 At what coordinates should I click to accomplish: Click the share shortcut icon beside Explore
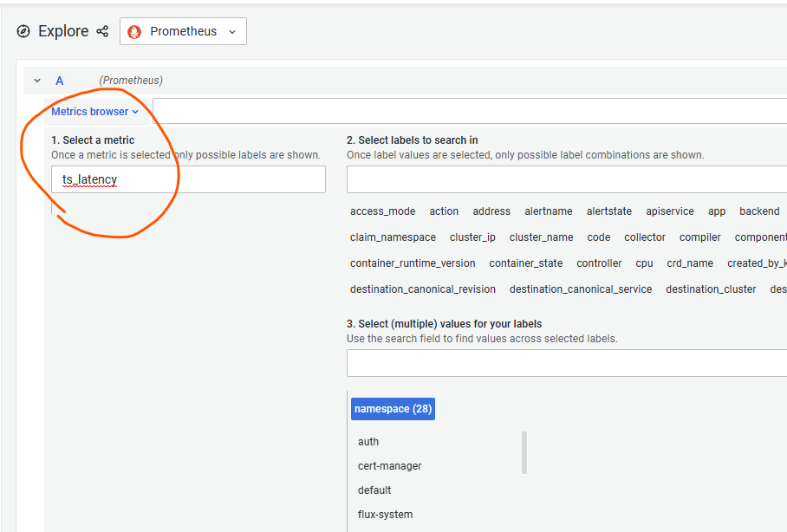click(101, 31)
